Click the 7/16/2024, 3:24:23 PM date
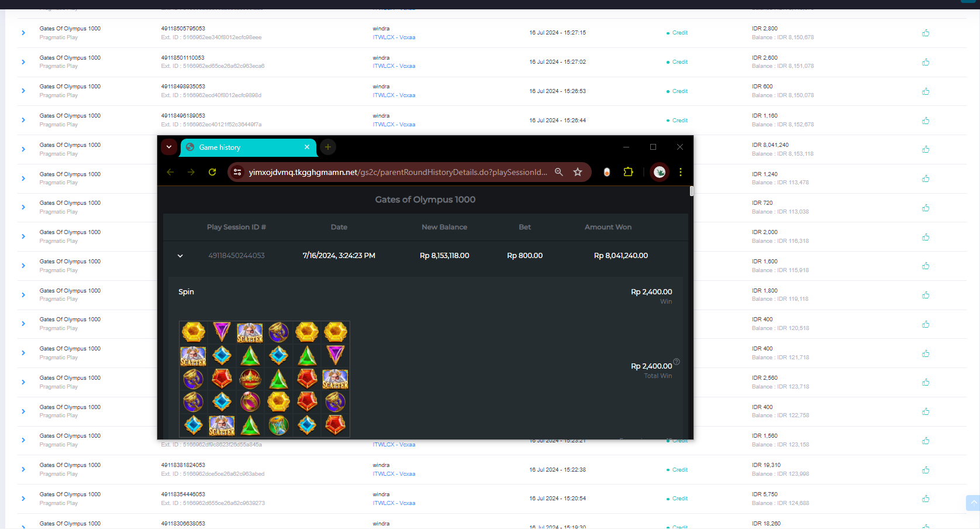980x529 pixels. pos(339,256)
